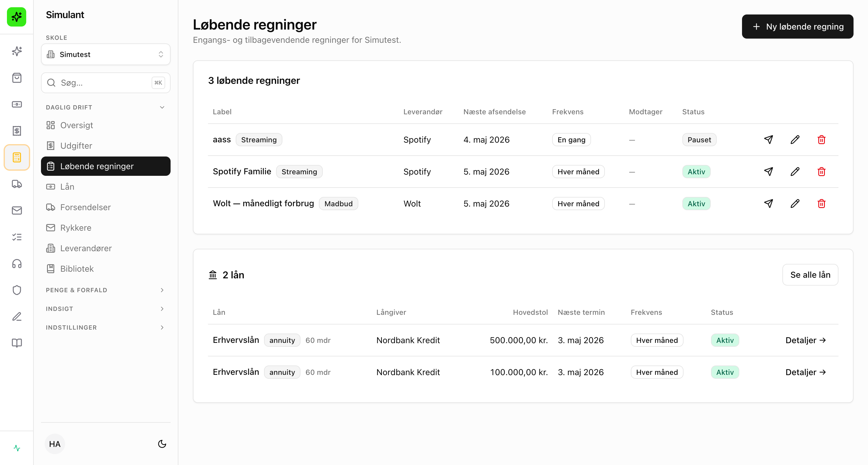
Task: Toggle dark mode with the moon icon
Action: [x=162, y=444]
